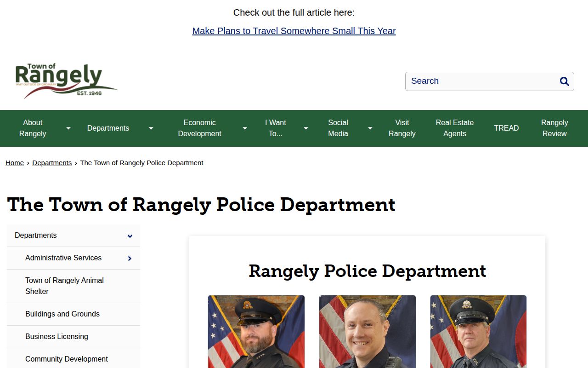Open the TREAD menu item
This screenshot has width=588, height=368.
[506, 128]
